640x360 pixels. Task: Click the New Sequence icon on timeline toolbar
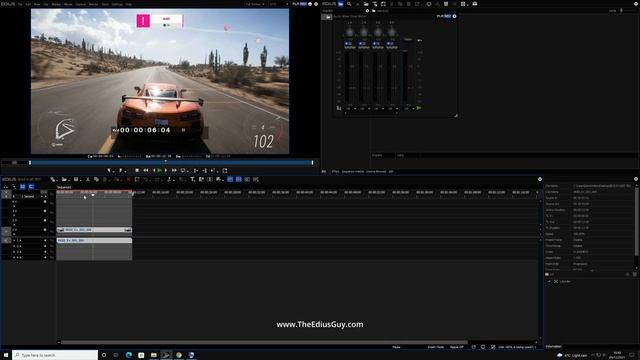click(53, 179)
